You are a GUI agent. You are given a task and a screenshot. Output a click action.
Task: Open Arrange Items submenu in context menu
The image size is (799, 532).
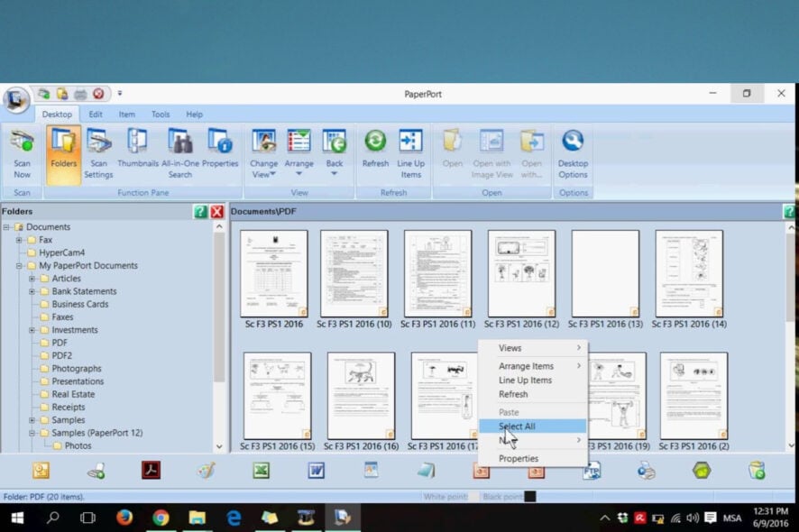tap(533, 366)
